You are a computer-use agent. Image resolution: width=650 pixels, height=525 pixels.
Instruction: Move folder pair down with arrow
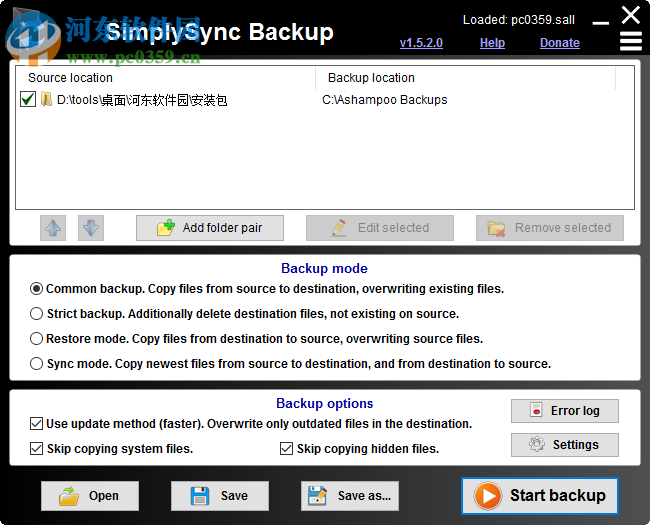pos(91,228)
